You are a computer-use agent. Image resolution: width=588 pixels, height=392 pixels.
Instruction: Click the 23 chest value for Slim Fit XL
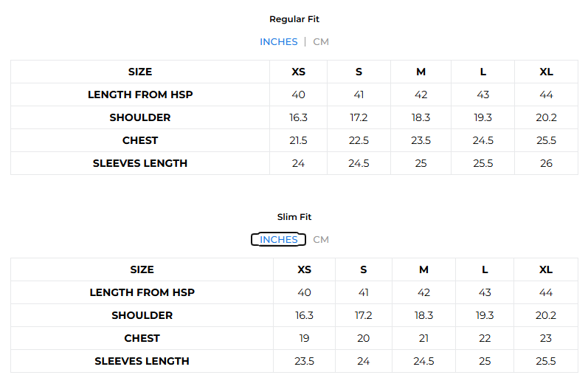546,338
